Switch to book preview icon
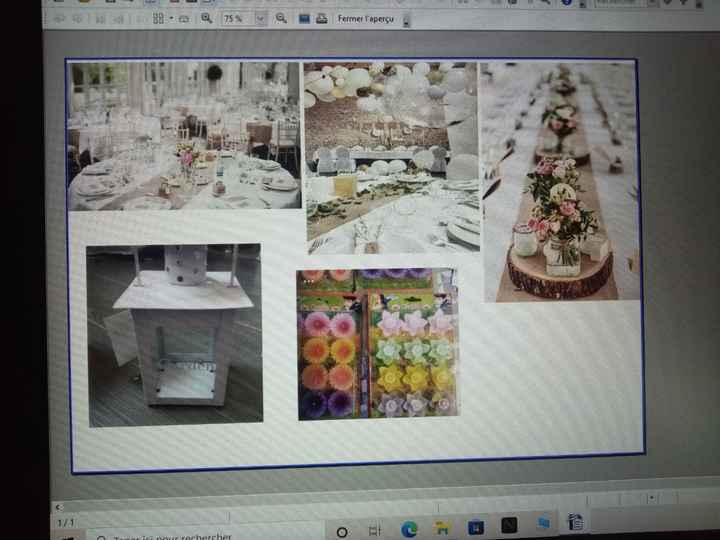 (185, 18)
